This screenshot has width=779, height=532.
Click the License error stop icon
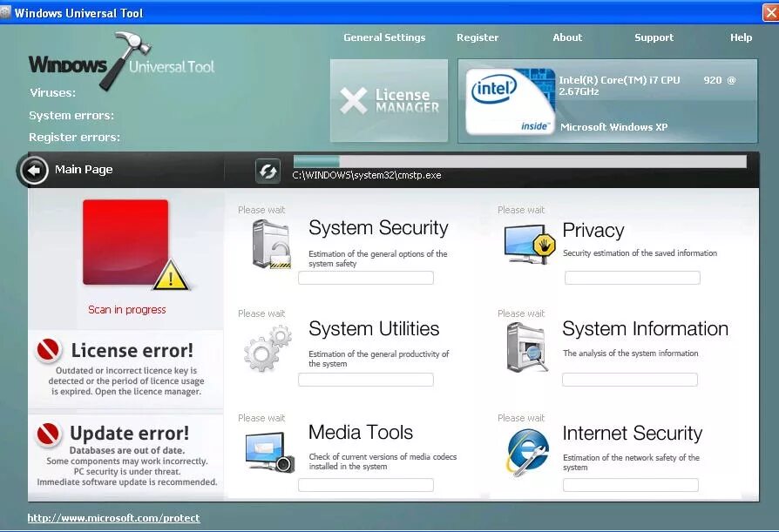pos(50,351)
